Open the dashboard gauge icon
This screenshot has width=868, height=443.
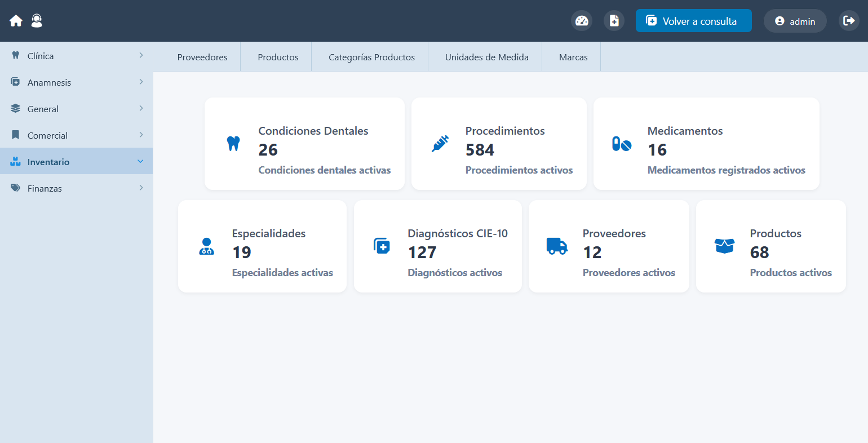(582, 21)
